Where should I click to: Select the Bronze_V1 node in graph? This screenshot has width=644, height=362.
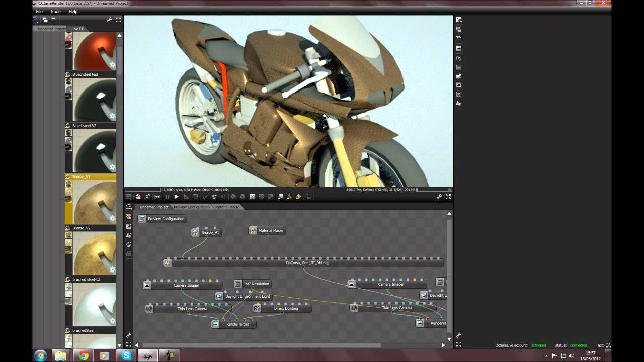[206, 232]
